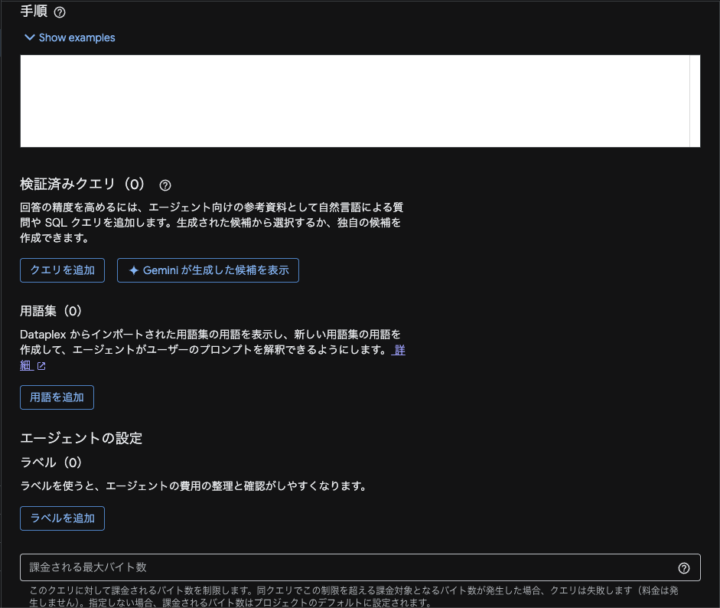Screen dimensions: 720x608
Task: Show Gemini が生成した候補を表示 suggestions
Action: (x=208, y=270)
